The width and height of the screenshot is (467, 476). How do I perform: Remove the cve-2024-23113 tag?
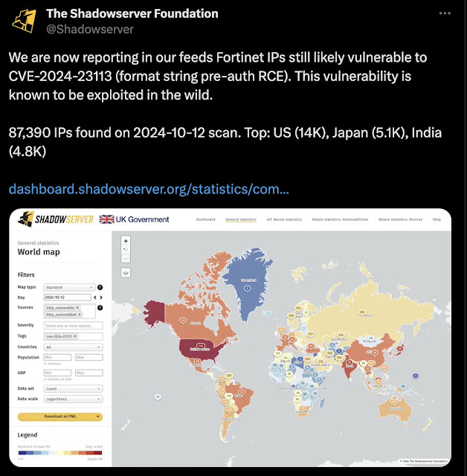[74, 336]
